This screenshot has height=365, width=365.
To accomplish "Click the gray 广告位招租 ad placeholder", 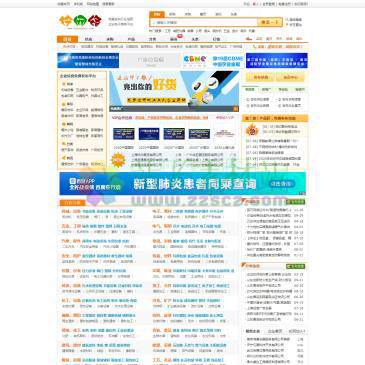I will click(x=151, y=61).
